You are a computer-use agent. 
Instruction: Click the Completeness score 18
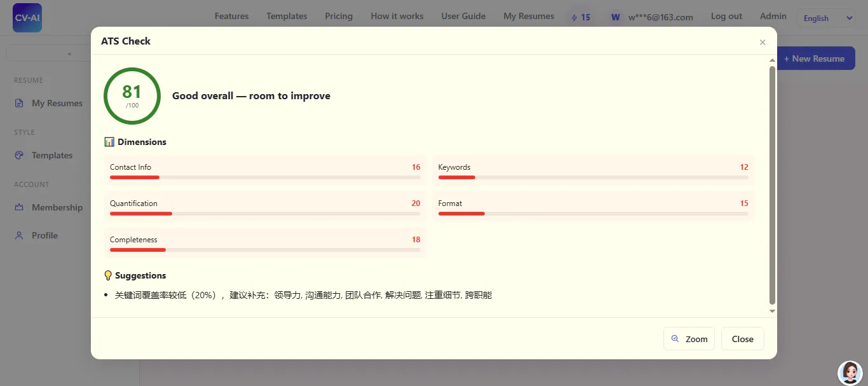click(416, 240)
